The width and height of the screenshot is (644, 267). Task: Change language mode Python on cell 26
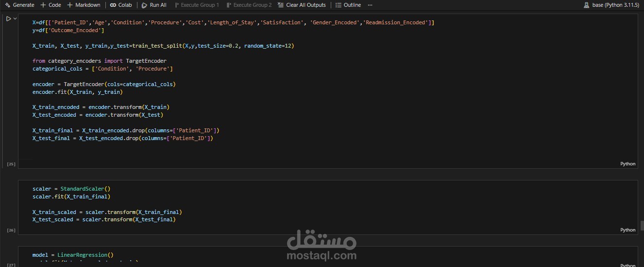tap(627, 230)
